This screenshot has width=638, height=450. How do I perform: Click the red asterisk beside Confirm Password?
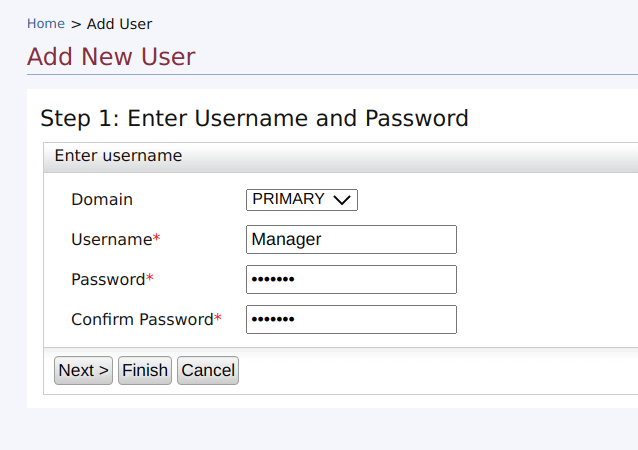tap(218, 319)
